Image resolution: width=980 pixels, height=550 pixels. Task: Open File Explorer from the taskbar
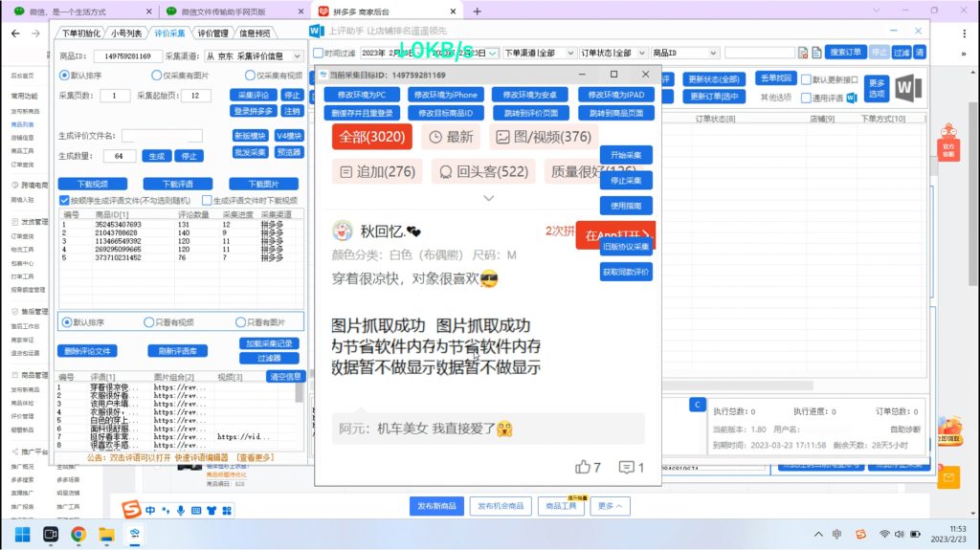coord(106,535)
